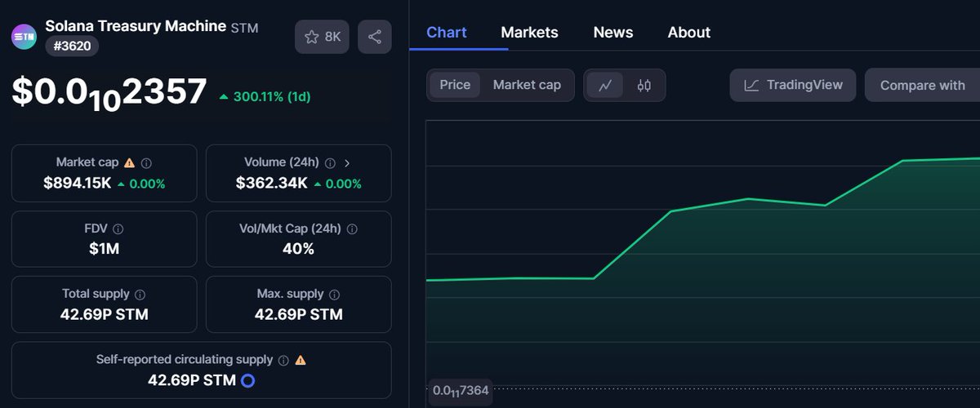Click the 300.11% (1d) change indicator
Screen dimensions: 980x408
tap(265, 96)
